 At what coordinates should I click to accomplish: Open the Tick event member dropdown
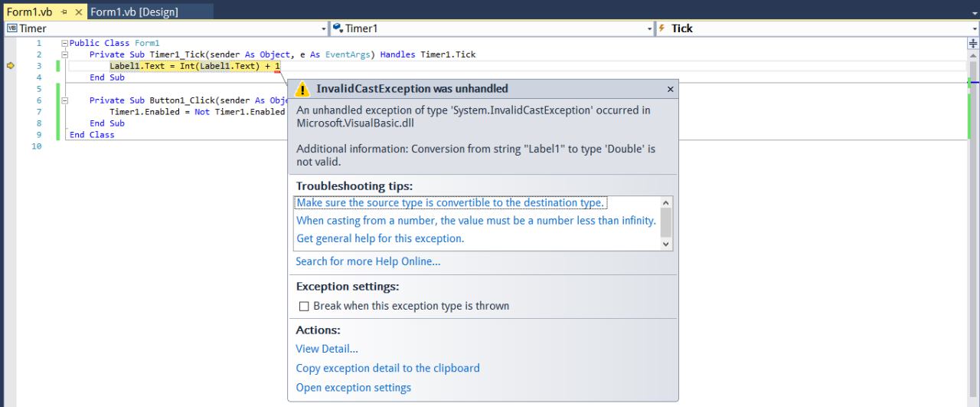(x=818, y=28)
